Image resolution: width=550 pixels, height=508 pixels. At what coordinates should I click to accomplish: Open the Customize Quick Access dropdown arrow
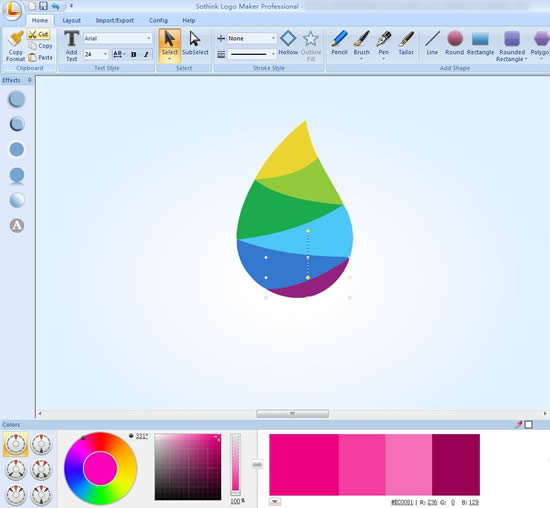point(71,6)
